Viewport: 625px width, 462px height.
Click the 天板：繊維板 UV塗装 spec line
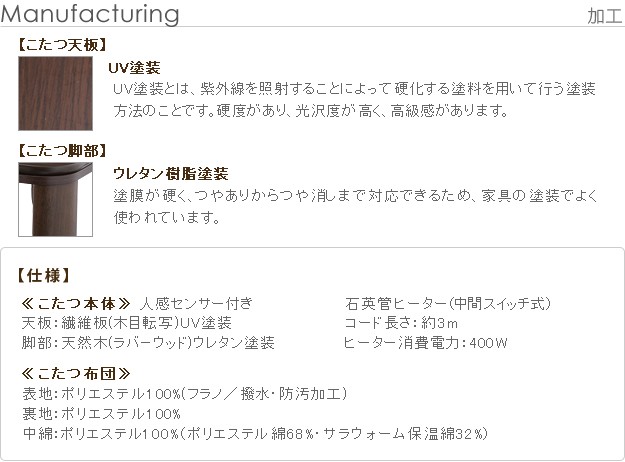[127, 323]
